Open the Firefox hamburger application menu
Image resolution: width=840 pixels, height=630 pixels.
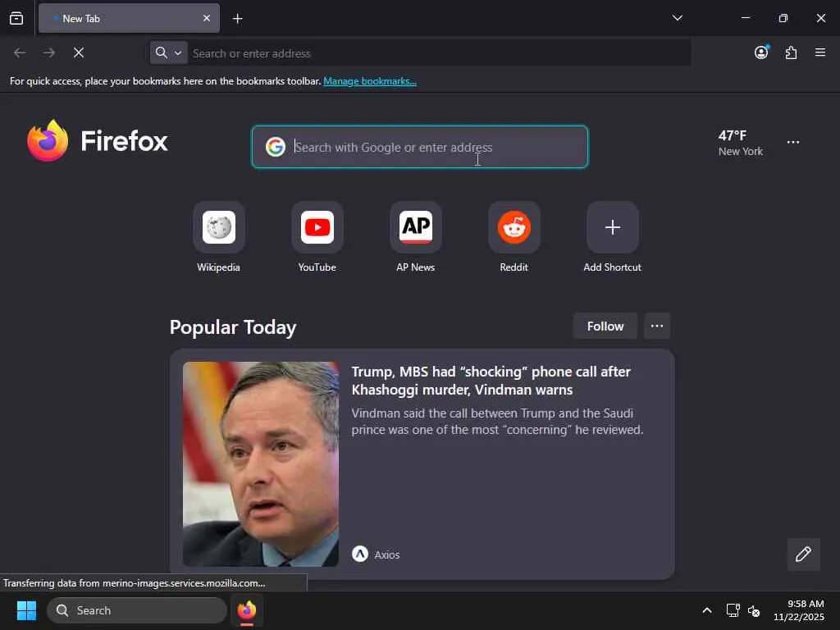(x=820, y=52)
